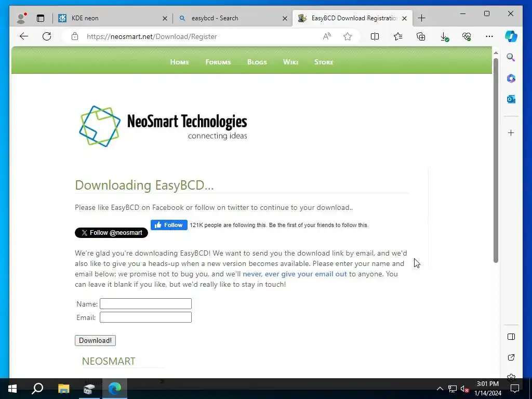Viewport: 532px width, 399px height.
Task: Open Windows taskbar search
Action: 37,389
